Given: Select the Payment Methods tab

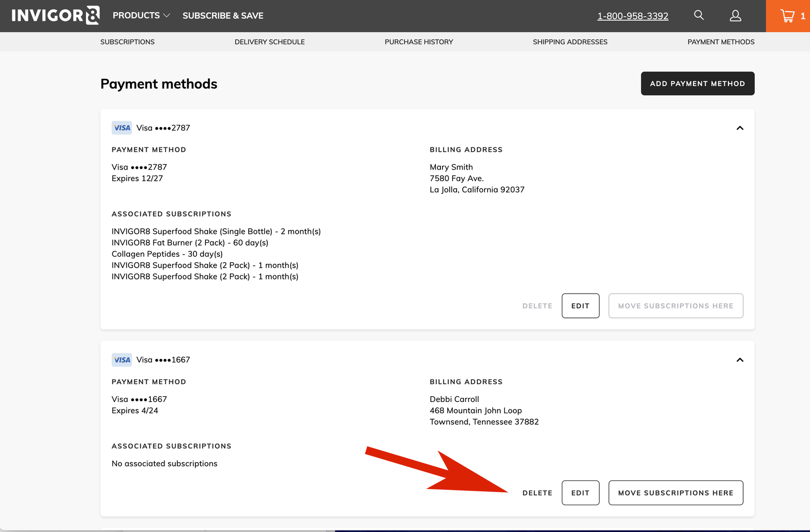Looking at the screenshot, I should [x=720, y=42].
